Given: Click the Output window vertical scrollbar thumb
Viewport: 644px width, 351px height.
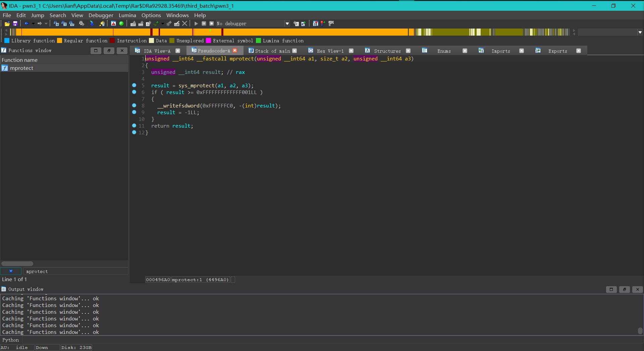Looking at the screenshot, I should pyautogui.click(x=640, y=331).
